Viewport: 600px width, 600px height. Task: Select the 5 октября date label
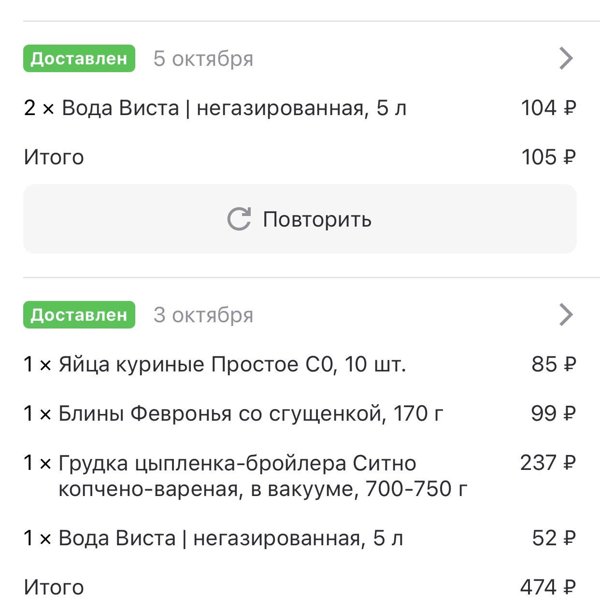pos(203,59)
